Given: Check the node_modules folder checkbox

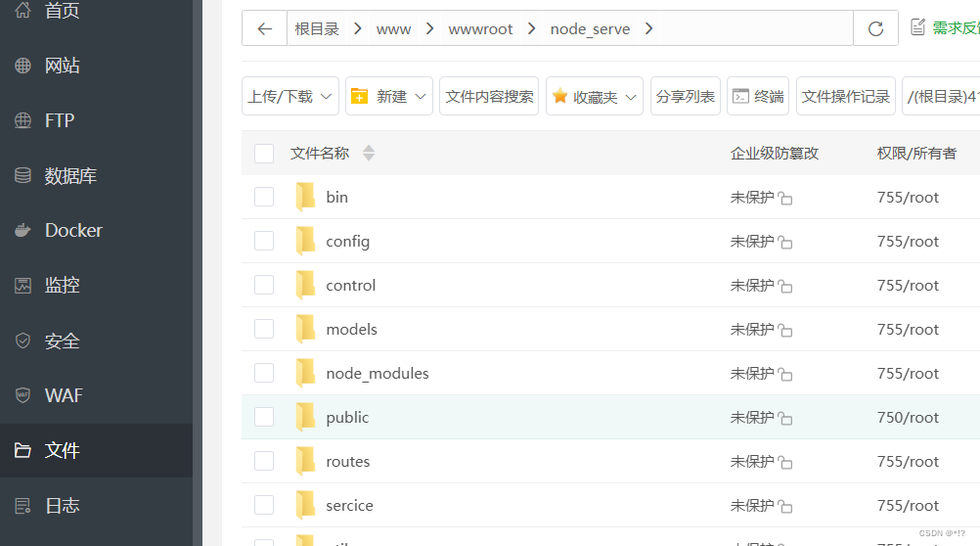Looking at the screenshot, I should point(264,373).
